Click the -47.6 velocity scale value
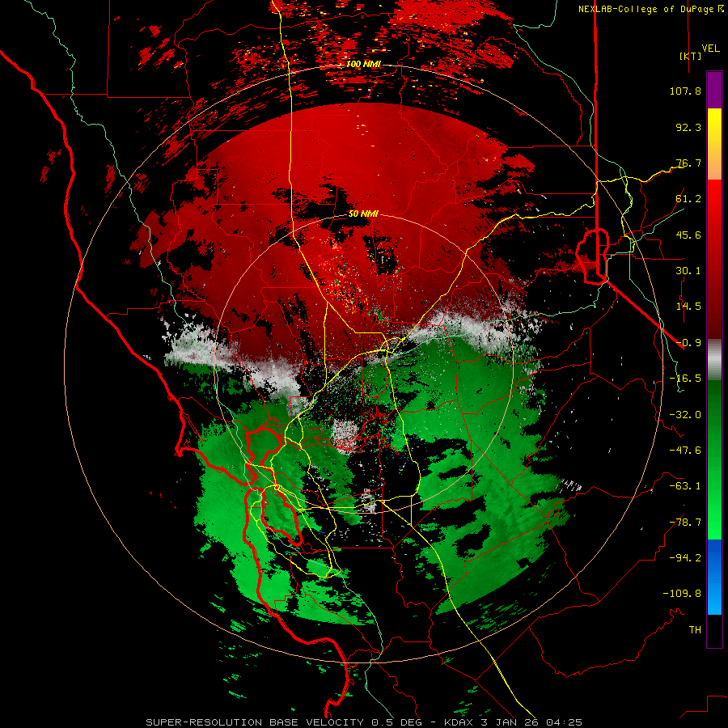 685,451
